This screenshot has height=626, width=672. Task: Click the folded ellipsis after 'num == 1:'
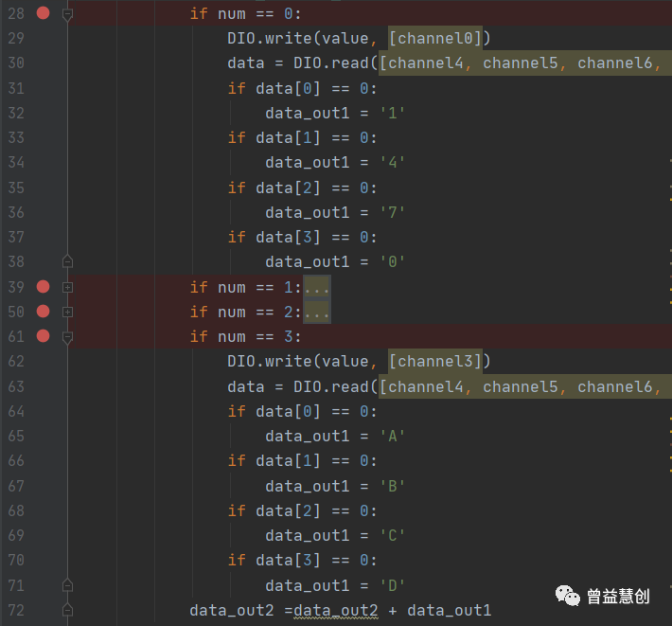pos(317,287)
